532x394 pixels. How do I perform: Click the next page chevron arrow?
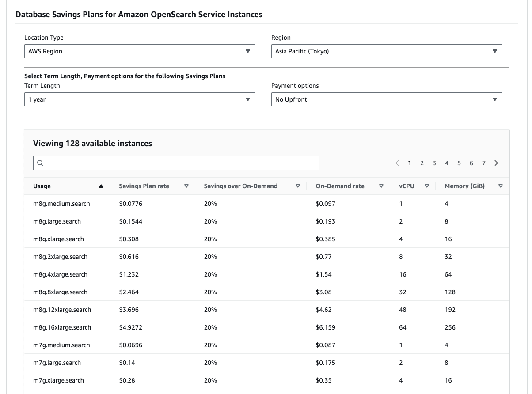click(496, 163)
